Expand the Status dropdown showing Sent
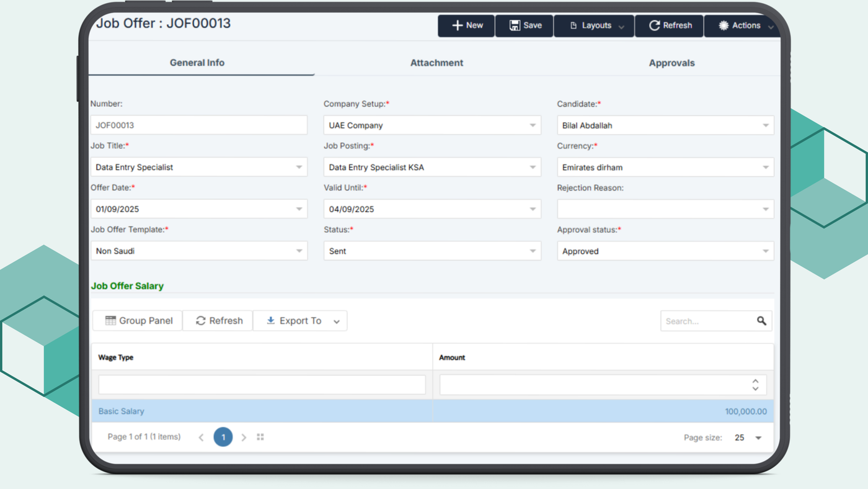 [532, 251]
